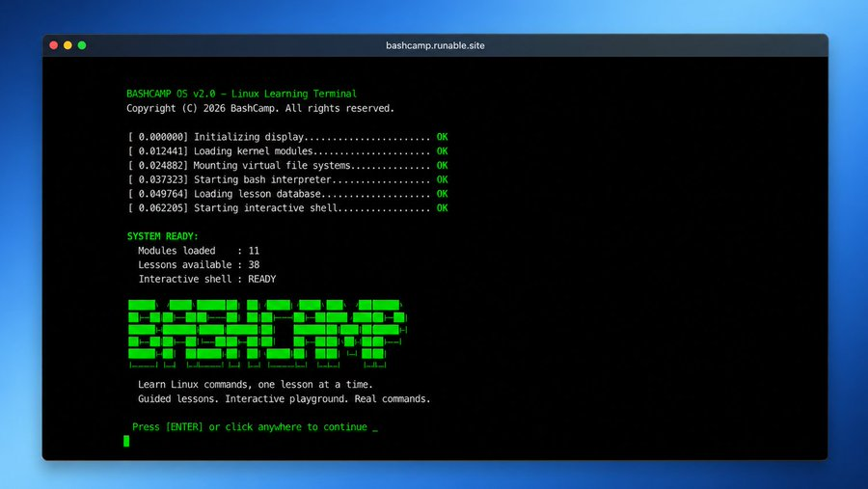Click the 'Initializing display' boot log line
This screenshot has width=868, height=489.
click(287, 137)
